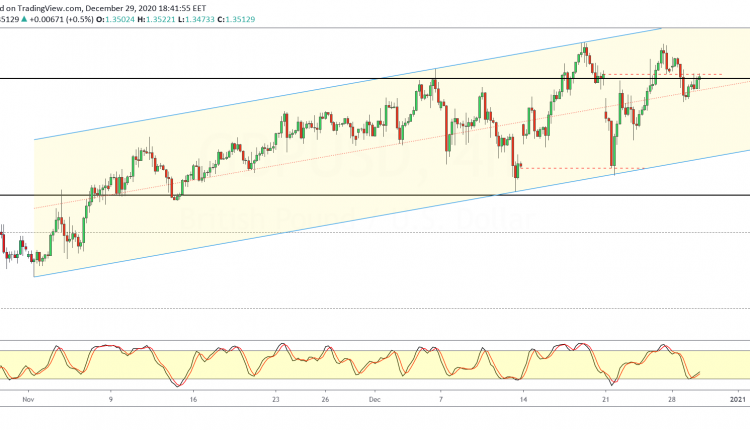Click the 16 date label on time axis
Image resolution: width=750 pixels, height=430 pixels.
193,398
